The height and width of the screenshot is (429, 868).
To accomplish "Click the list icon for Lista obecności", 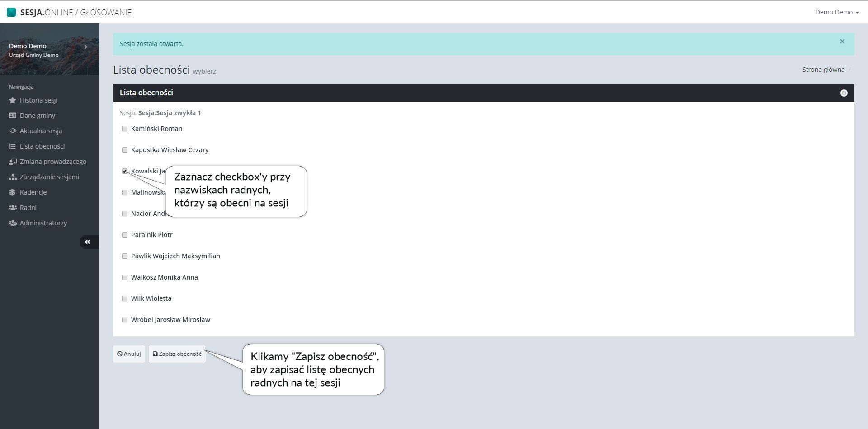I will point(13,146).
